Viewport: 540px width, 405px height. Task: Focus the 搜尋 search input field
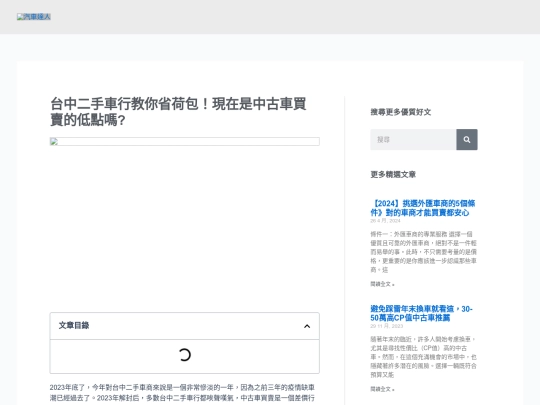tap(413, 139)
